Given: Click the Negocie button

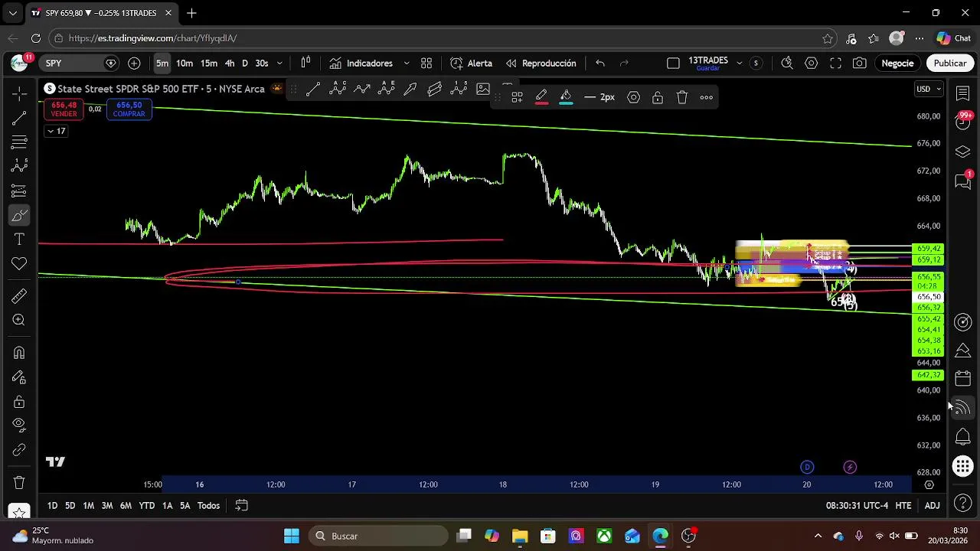Looking at the screenshot, I should pyautogui.click(x=897, y=64).
